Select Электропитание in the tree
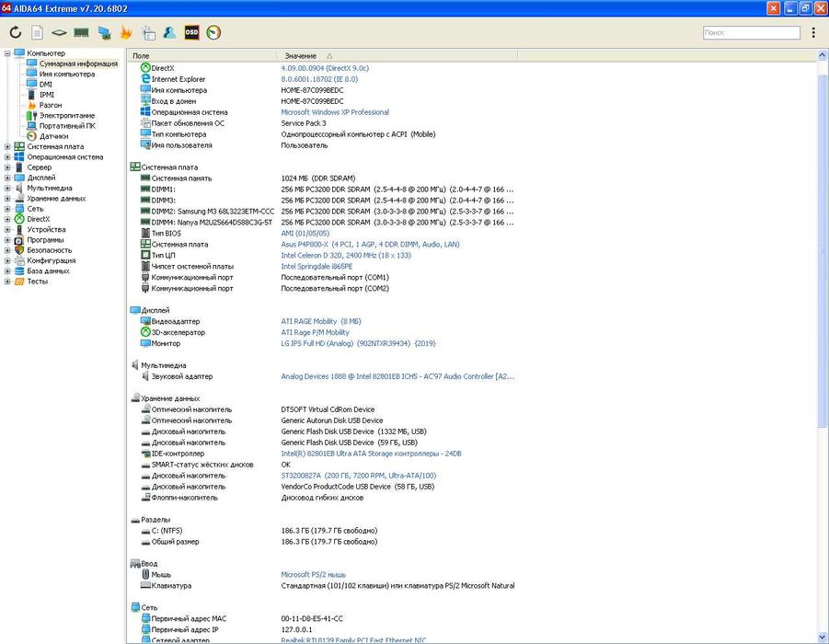829x644 pixels. (67, 115)
